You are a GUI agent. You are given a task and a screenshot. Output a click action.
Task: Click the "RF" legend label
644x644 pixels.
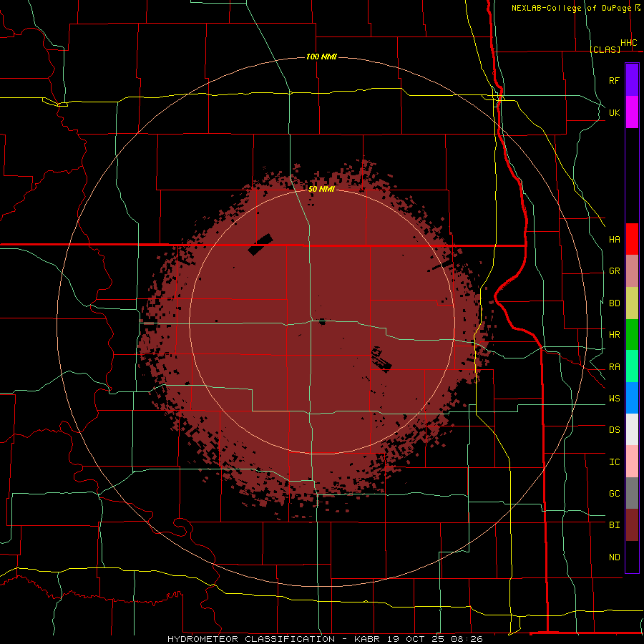point(614,80)
